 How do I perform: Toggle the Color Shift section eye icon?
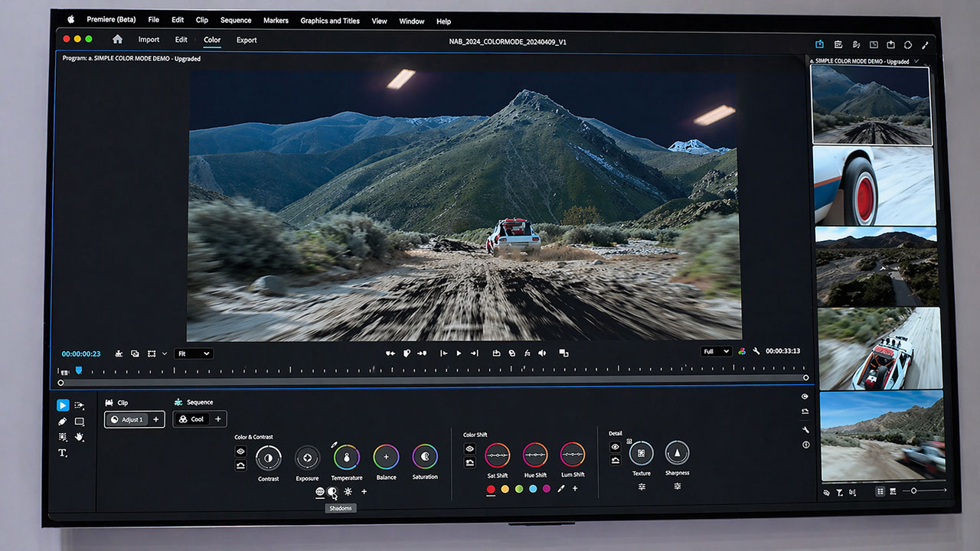click(x=470, y=448)
